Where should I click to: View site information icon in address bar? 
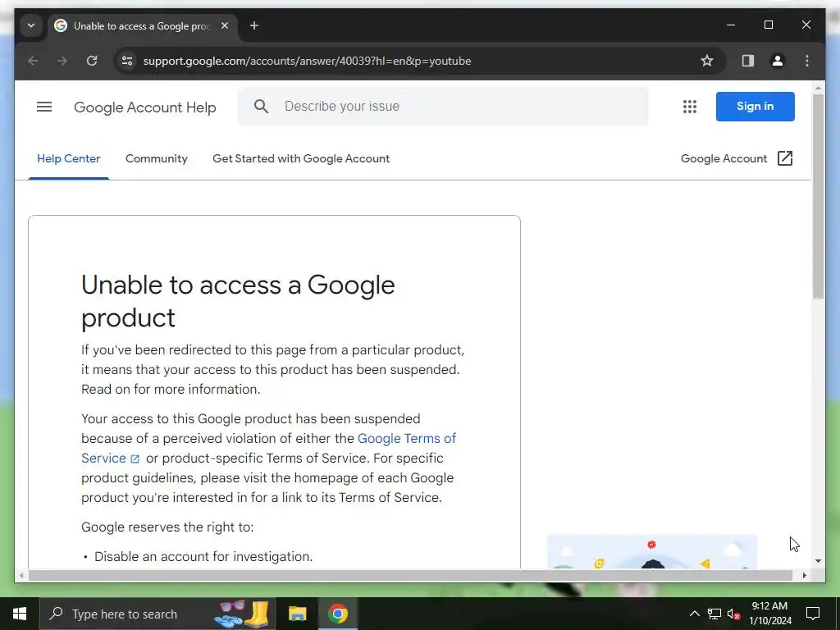pos(127,61)
